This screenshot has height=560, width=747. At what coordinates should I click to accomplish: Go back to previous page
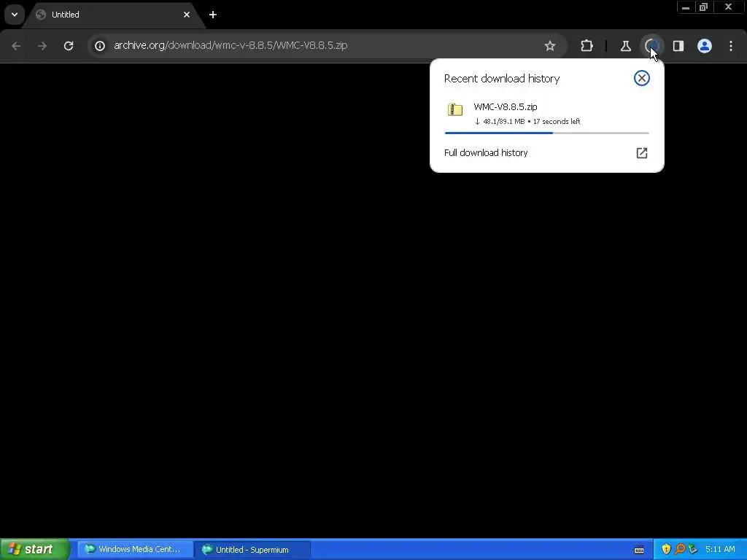tap(16, 46)
